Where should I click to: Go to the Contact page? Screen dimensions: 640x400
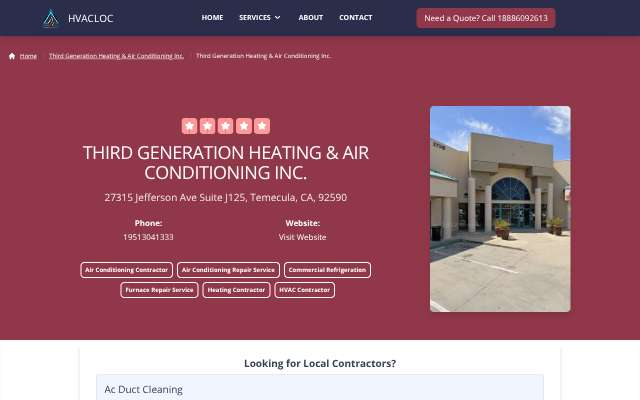click(x=356, y=18)
